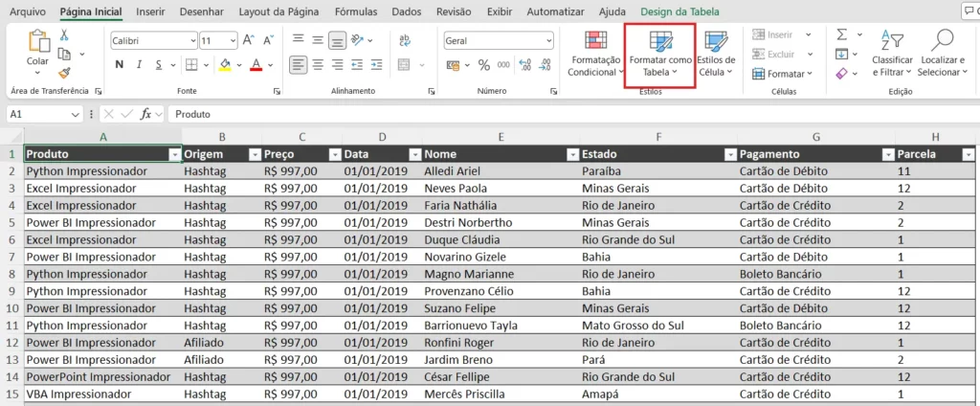The height and width of the screenshot is (406, 980).
Task: Switch to the Inserir tab
Action: pyautogui.click(x=150, y=11)
